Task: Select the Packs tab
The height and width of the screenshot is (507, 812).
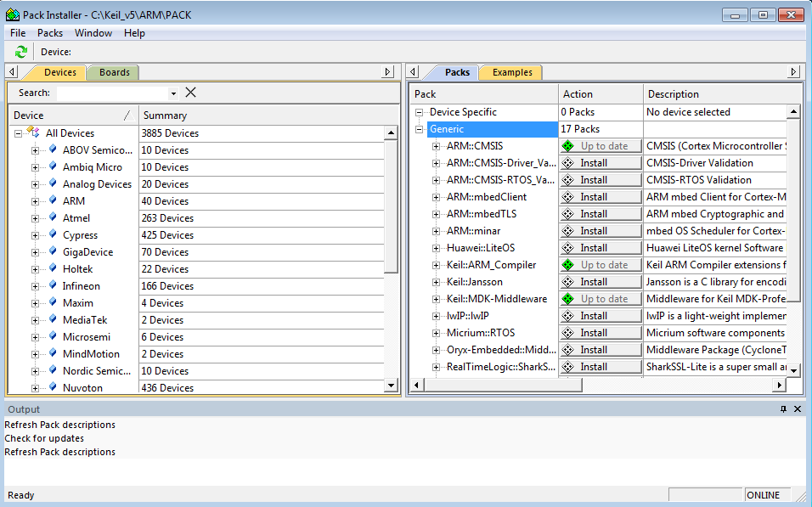Action: (x=457, y=72)
